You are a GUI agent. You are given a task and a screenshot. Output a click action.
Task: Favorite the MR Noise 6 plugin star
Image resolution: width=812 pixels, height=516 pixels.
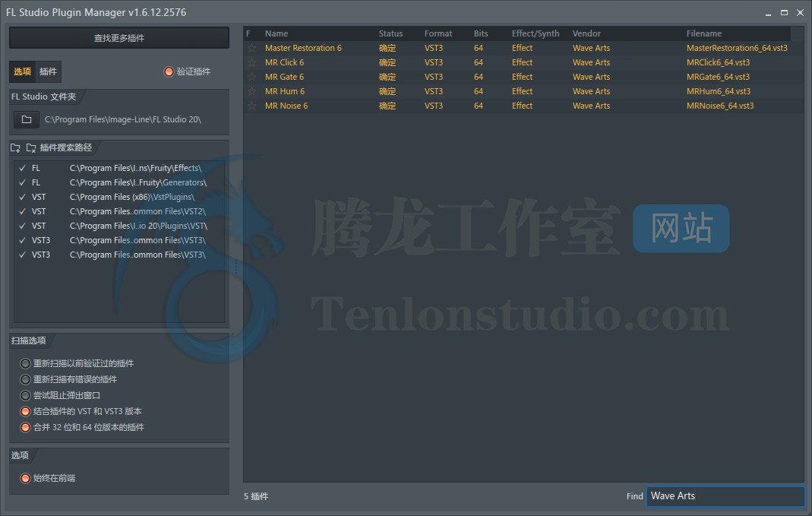coord(251,106)
